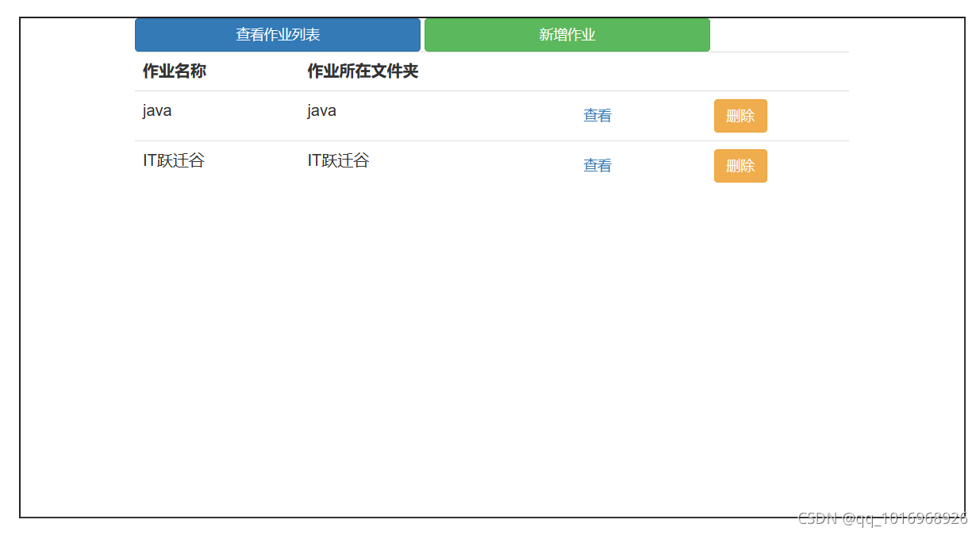Viewport: 980px width, 535px height.
Task: Delete the java assignment
Action: click(x=739, y=115)
